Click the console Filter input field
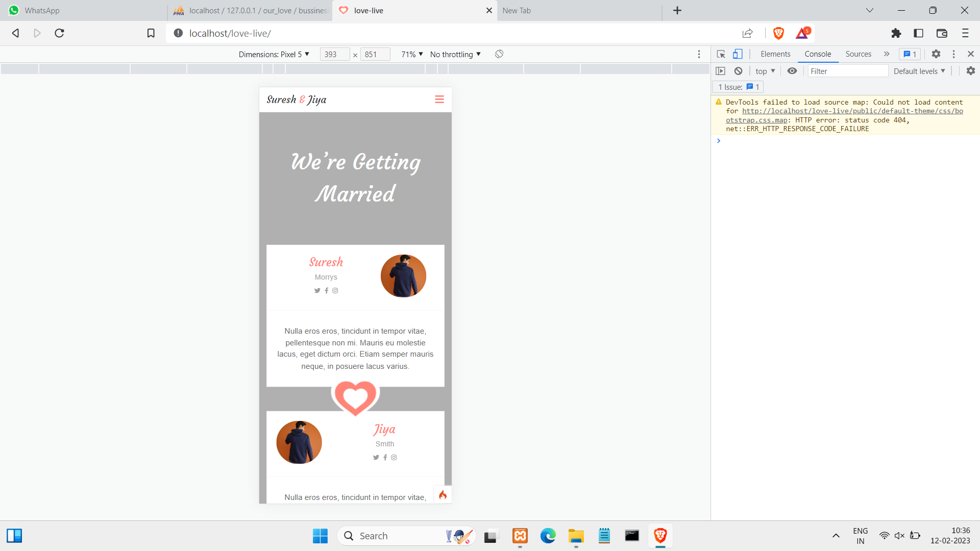The height and width of the screenshot is (551, 980). pos(848,71)
